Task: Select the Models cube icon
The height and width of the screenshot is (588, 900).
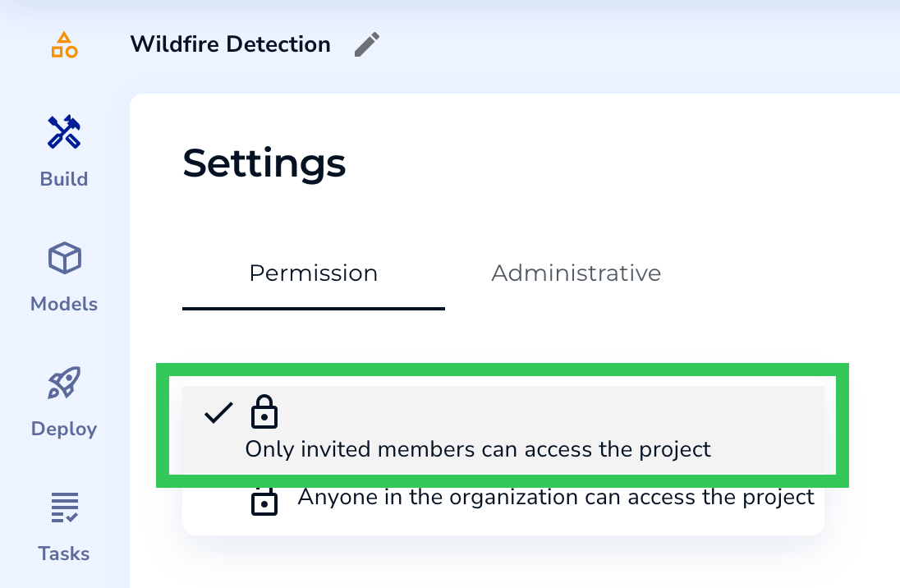Action: point(64,257)
